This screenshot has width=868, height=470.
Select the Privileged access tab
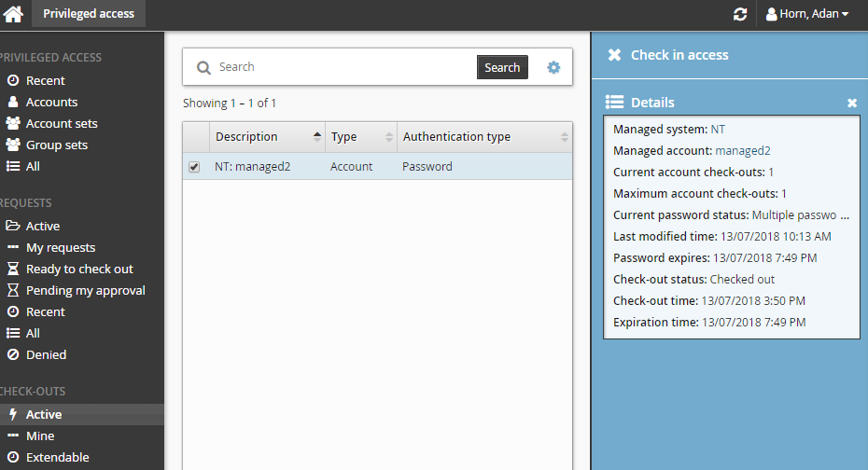89,14
